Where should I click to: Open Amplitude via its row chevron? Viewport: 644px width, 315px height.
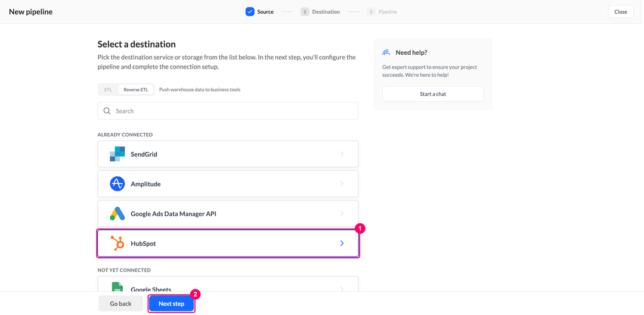(342, 184)
